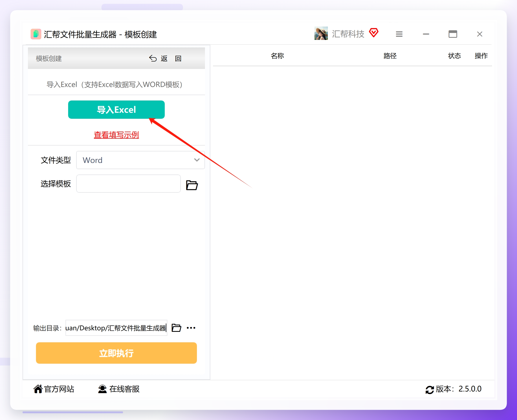Maximize the application window
This screenshot has height=420, width=517.
(453, 34)
